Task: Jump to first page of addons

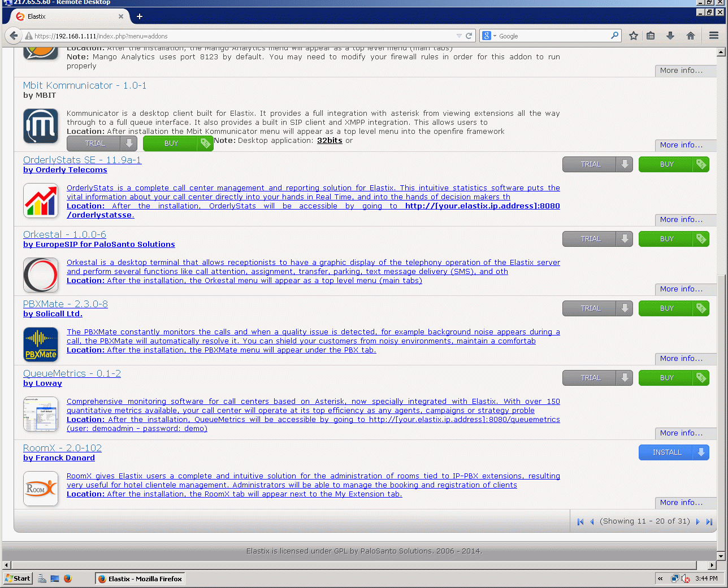Action: click(x=580, y=522)
